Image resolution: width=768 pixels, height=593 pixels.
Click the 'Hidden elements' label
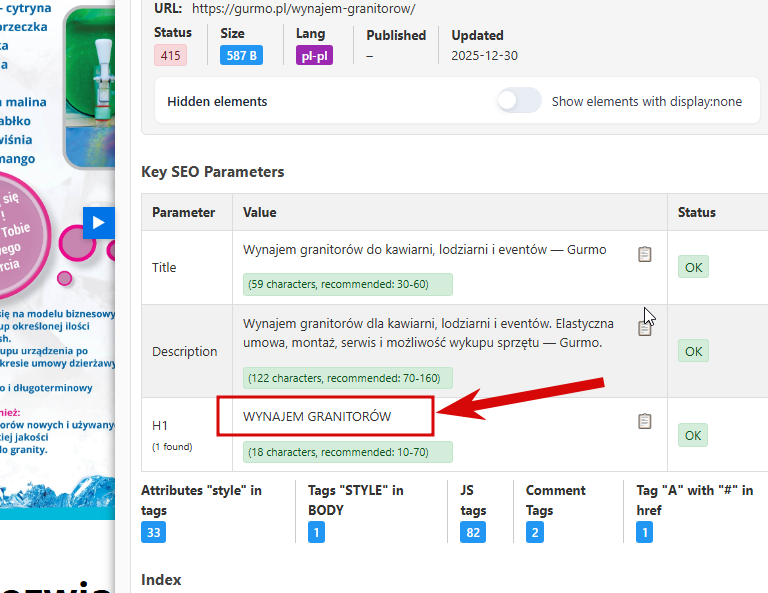click(x=217, y=101)
